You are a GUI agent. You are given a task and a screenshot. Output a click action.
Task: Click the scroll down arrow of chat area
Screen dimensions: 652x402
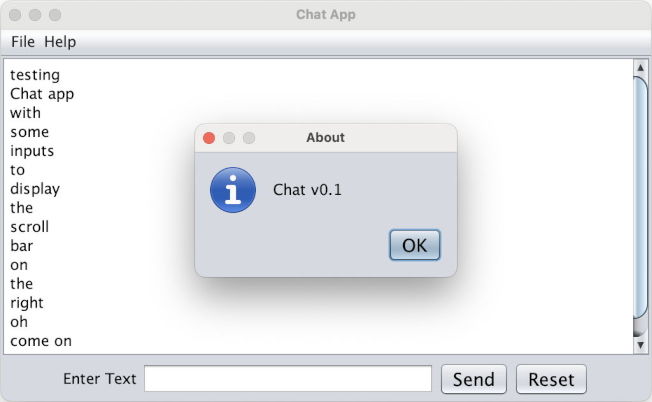(640, 345)
